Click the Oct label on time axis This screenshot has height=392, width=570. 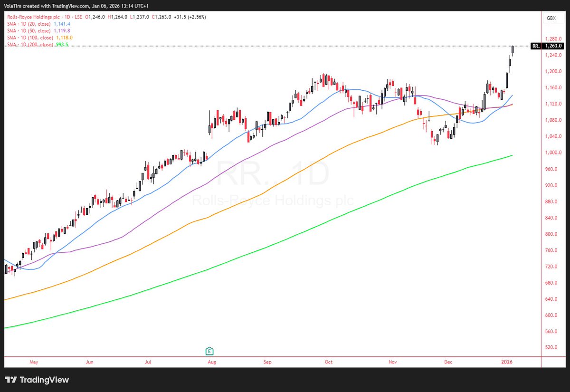coord(328,362)
